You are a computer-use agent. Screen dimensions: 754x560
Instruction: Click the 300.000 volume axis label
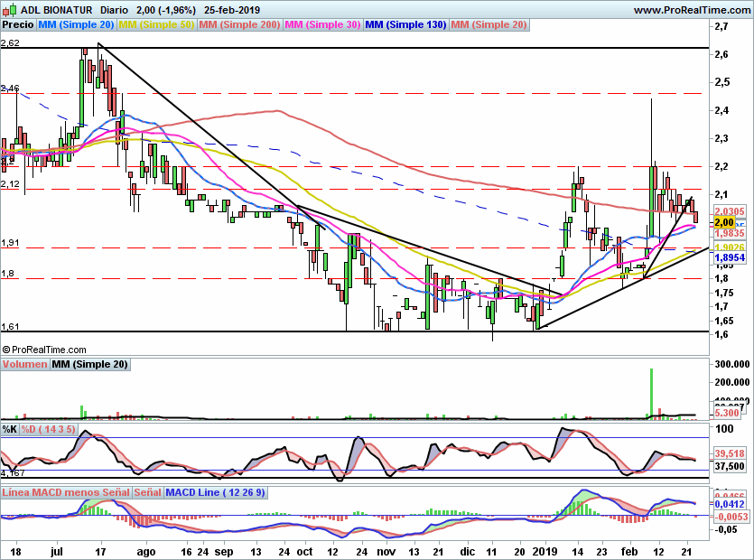(732, 364)
